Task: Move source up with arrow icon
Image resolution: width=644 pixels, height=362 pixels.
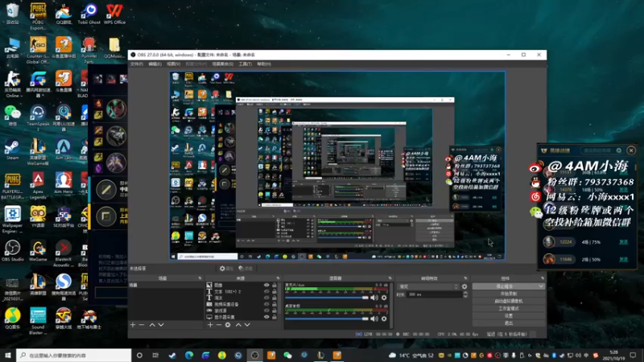Action: (x=238, y=325)
